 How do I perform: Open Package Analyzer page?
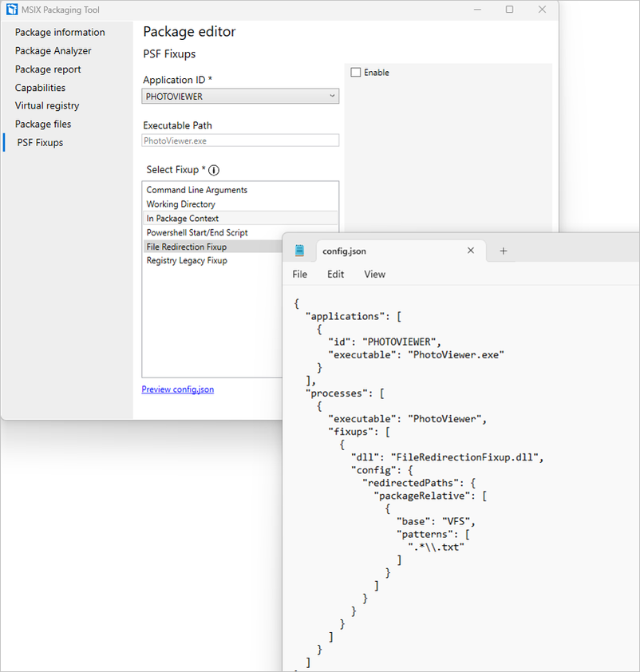pyautogui.click(x=53, y=50)
